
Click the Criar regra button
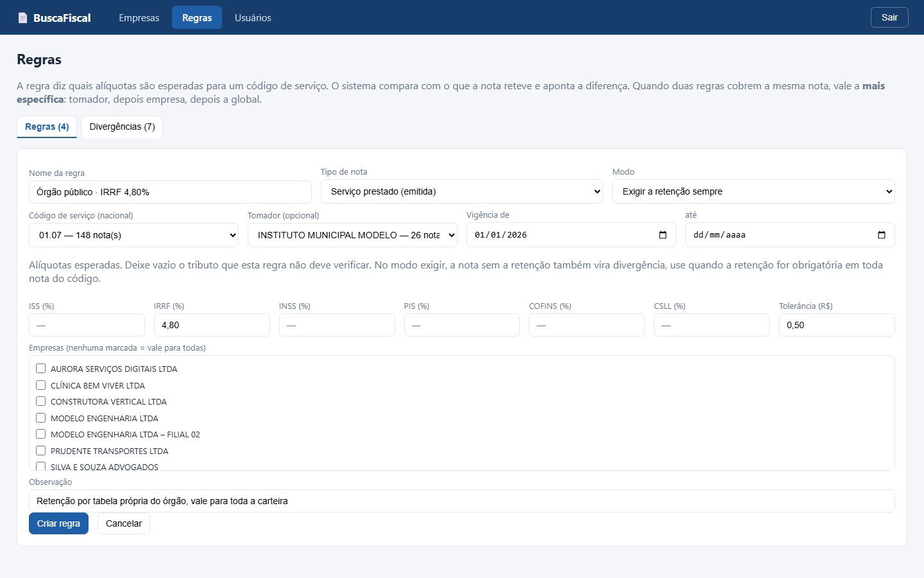click(58, 523)
